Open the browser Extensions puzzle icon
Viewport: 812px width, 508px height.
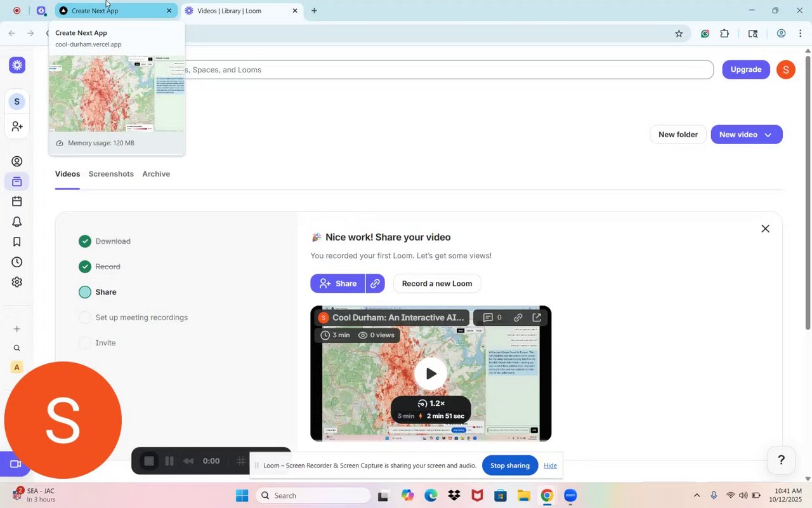(724, 34)
